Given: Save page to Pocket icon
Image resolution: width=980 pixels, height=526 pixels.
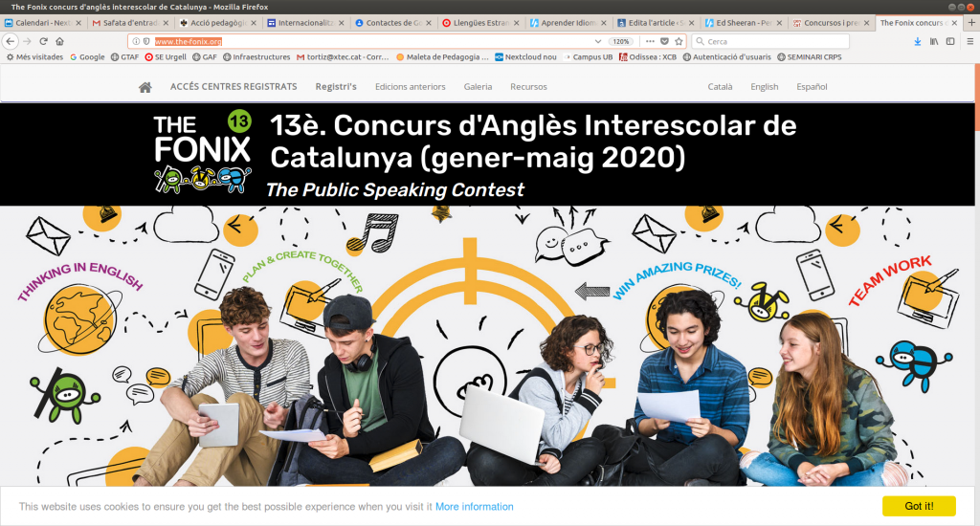Looking at the screenshot, I should 664,41.
